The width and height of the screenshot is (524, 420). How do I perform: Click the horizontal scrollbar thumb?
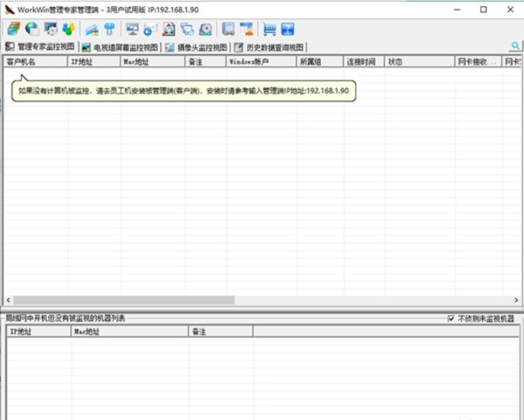(124, 300)
